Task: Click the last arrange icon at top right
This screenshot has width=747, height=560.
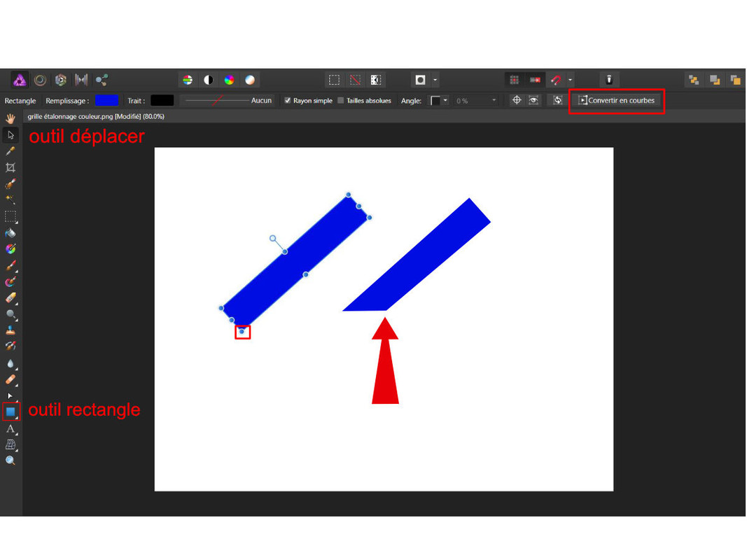Action: point(736,80)
